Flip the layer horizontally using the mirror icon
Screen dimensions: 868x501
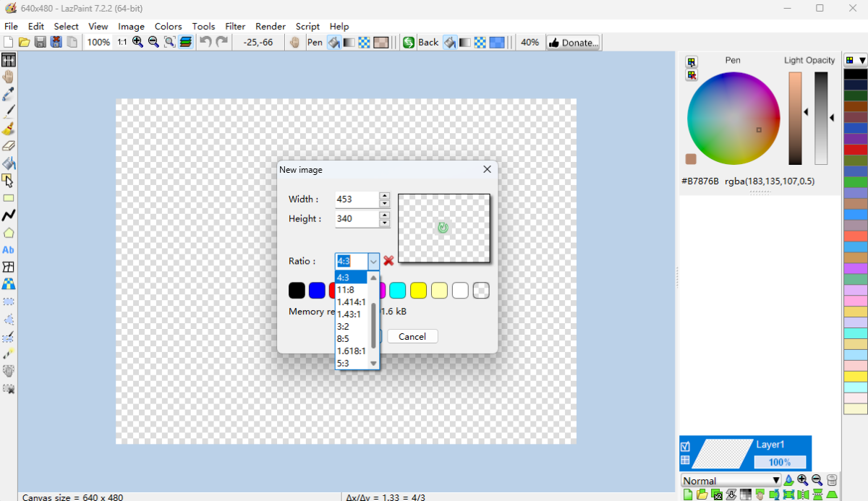[802, 494]
